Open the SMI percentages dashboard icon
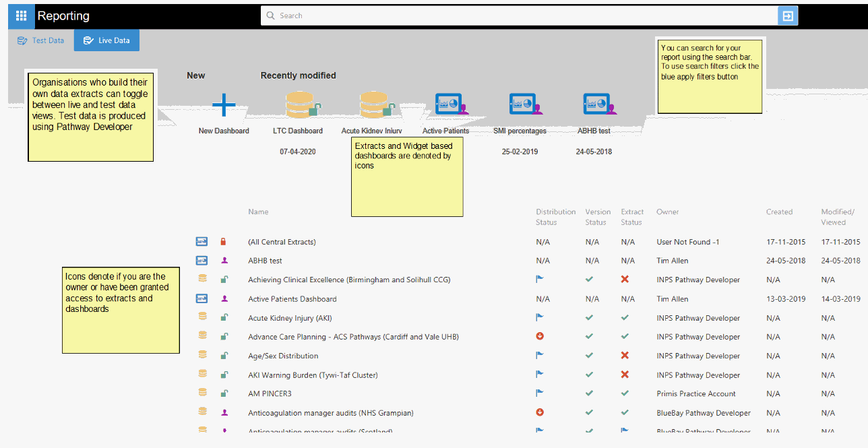This screenshot has width=868, height=448. click(525, 106)
